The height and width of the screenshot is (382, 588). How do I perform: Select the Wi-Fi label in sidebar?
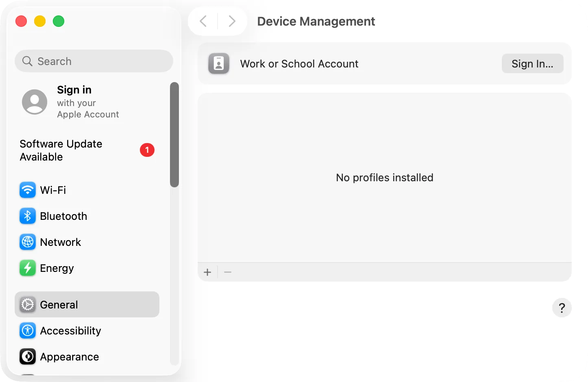53,190
